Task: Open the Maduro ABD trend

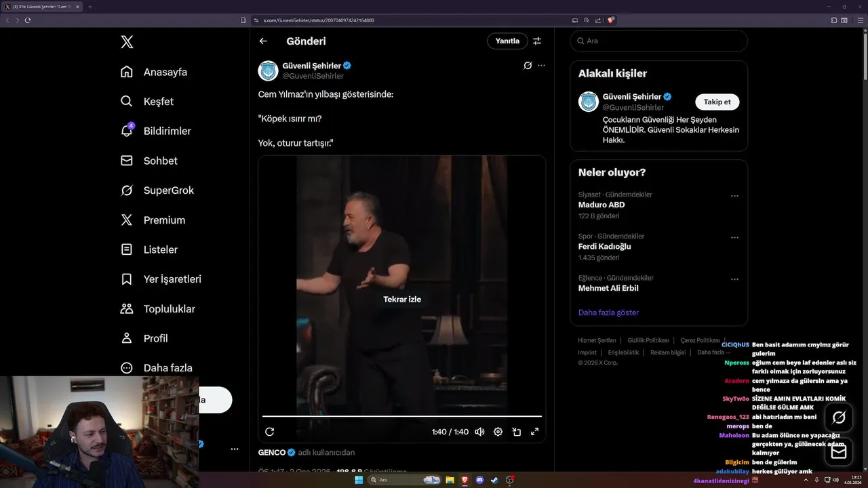Action: [x=601, y=205]
